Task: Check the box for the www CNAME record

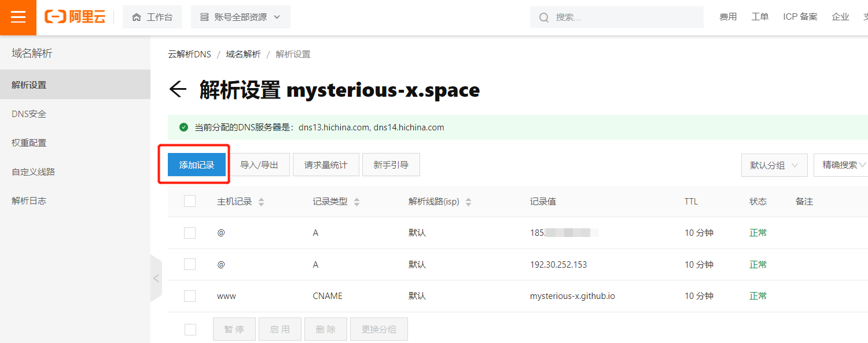Action: pos(190,296)
